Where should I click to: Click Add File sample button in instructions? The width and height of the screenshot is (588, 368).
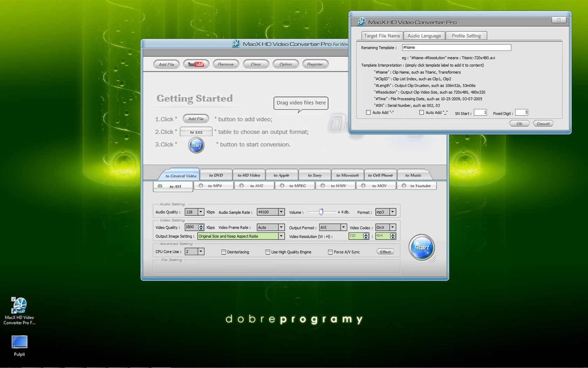196,119
